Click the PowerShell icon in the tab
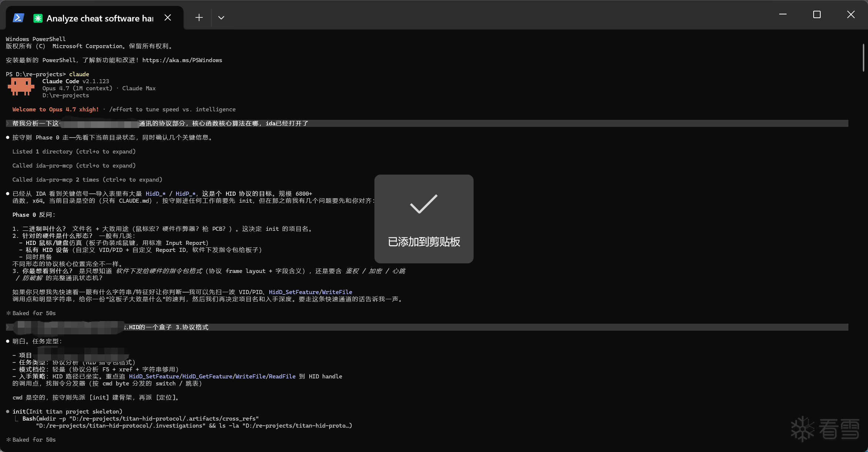 pyautogui.click(x=18, y=18)
